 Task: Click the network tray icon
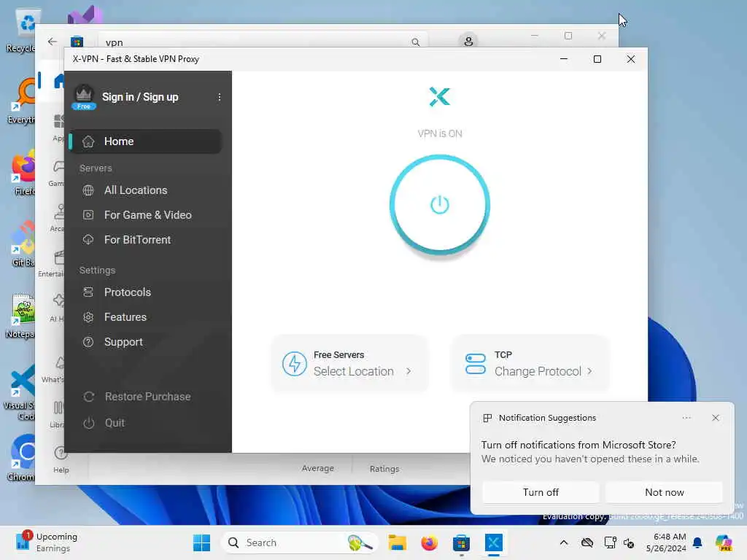tap(610, 542)
